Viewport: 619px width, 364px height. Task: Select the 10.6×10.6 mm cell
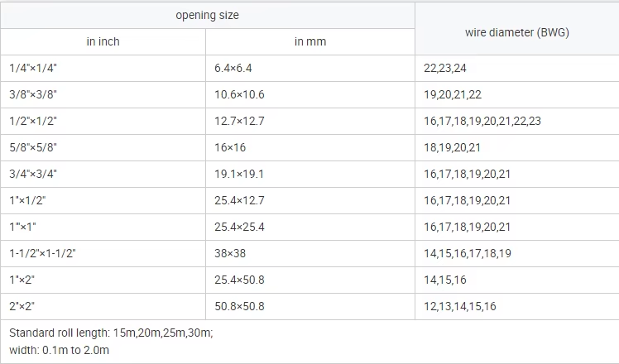tap(310, 95)
